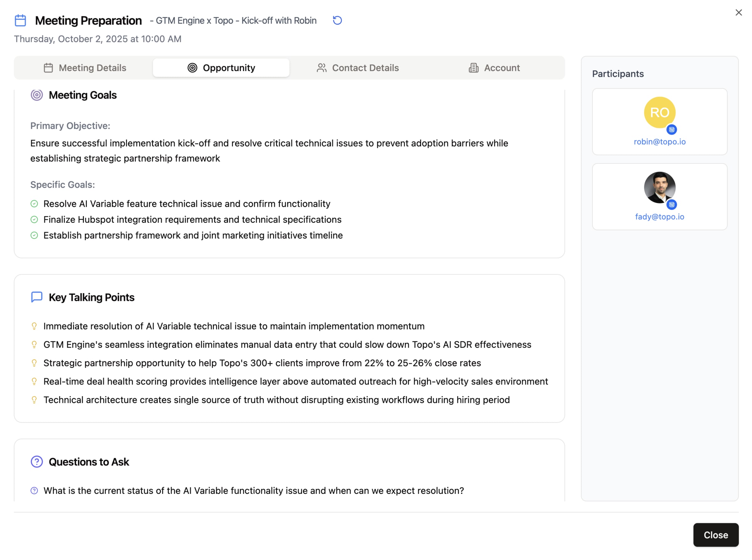Click the badge icon on Robin's RO avatar
The width and height of the screenshot is (752, 560).
pyautogui.click(x=671, y=129)
